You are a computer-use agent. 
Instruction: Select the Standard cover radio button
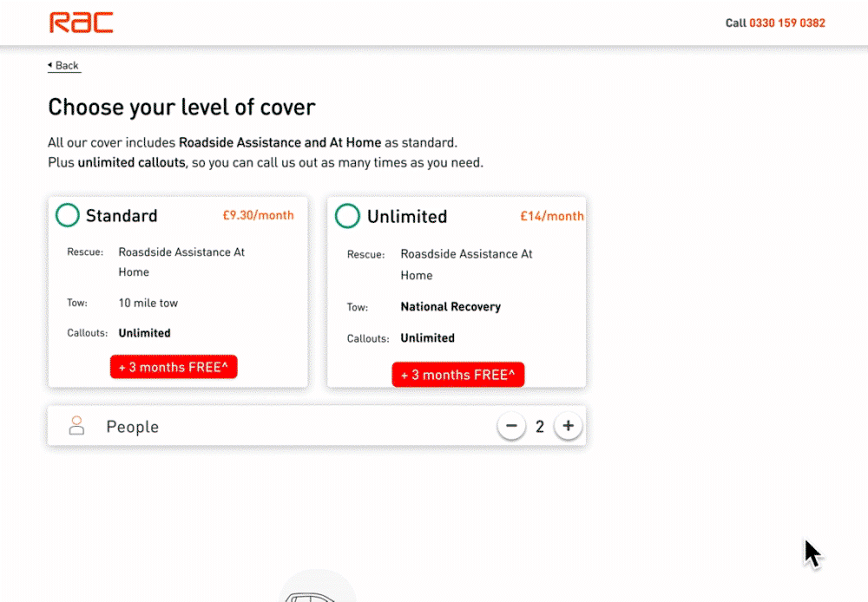tap(68, 215)
